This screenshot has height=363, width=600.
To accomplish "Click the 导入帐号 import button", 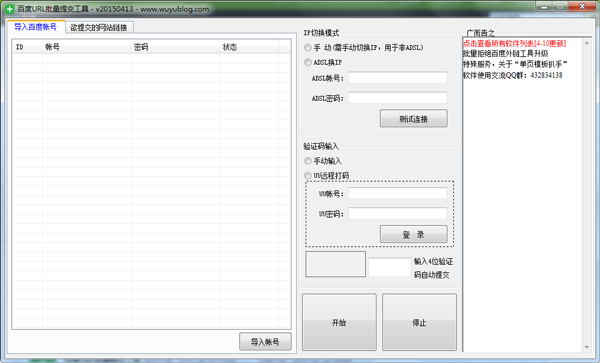I will click(x=265, y=342).
